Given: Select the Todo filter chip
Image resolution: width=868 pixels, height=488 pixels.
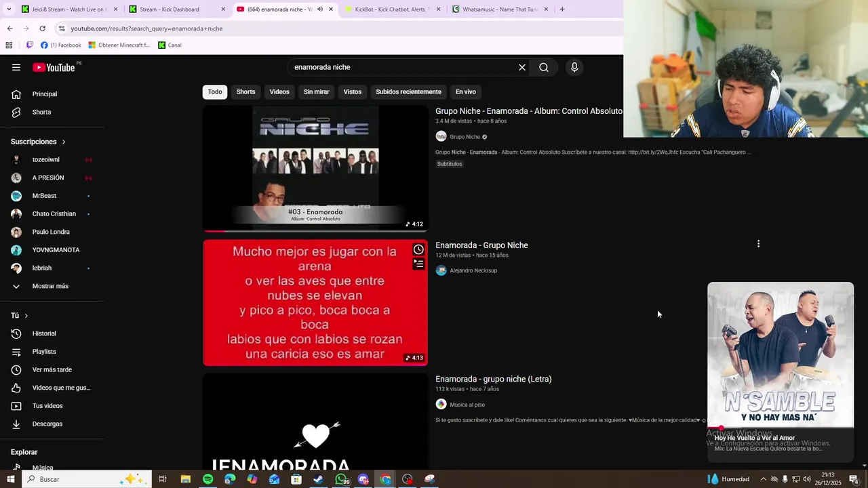Looking at the screenshot, I should pyautogui.click(x=215, y=91).
